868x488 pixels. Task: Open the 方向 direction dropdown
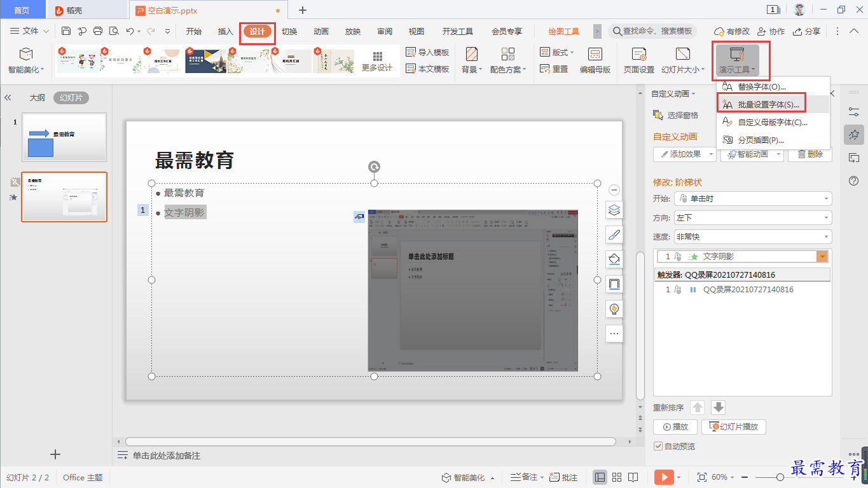click(752, 218)
